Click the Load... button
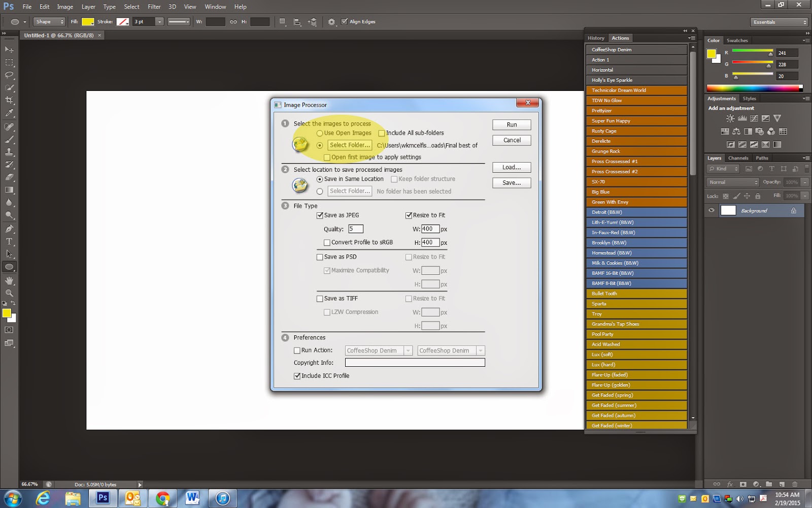 [512, 168]
